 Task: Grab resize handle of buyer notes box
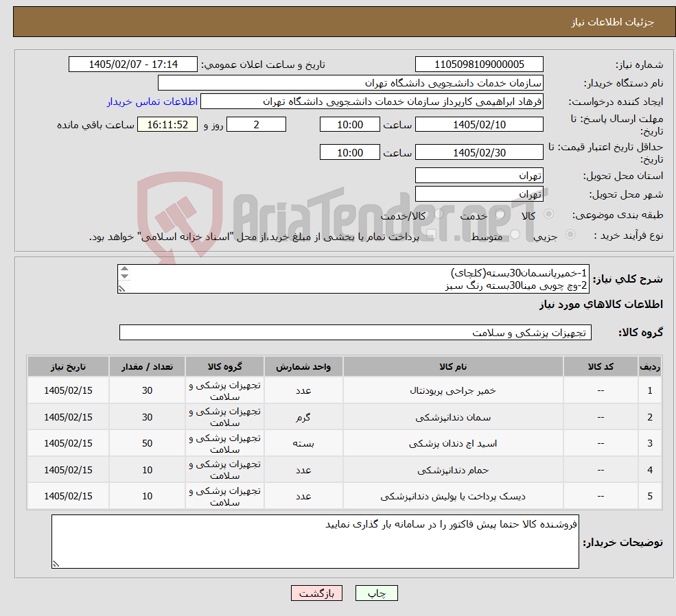click(56, 563)
